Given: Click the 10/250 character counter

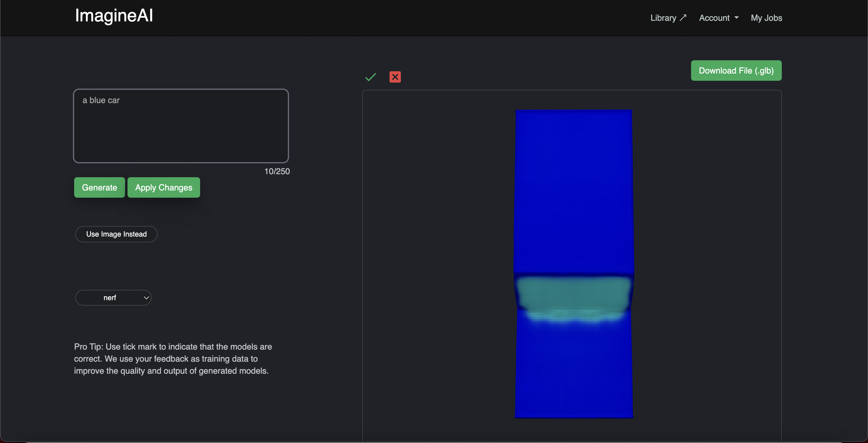Looking at the screenshot, I should coord(277,171).
